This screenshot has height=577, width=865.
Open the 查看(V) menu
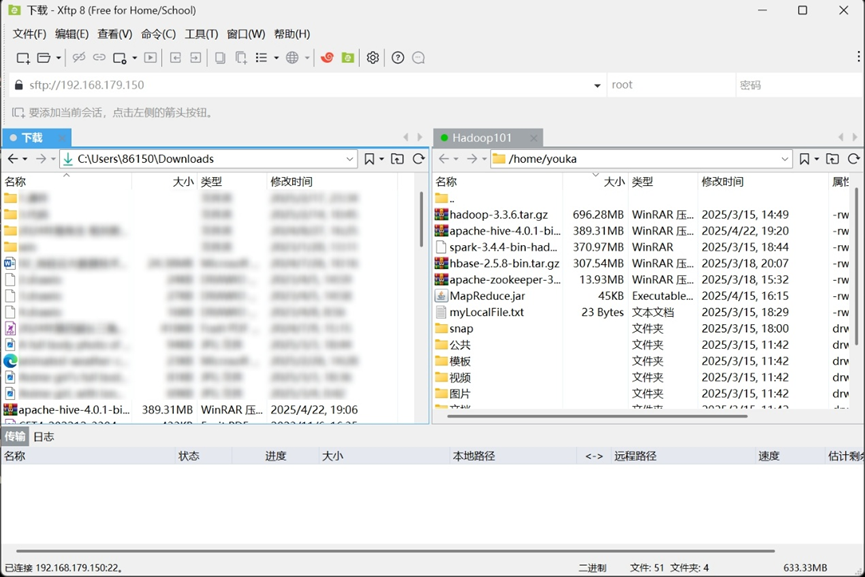point(115,34)
